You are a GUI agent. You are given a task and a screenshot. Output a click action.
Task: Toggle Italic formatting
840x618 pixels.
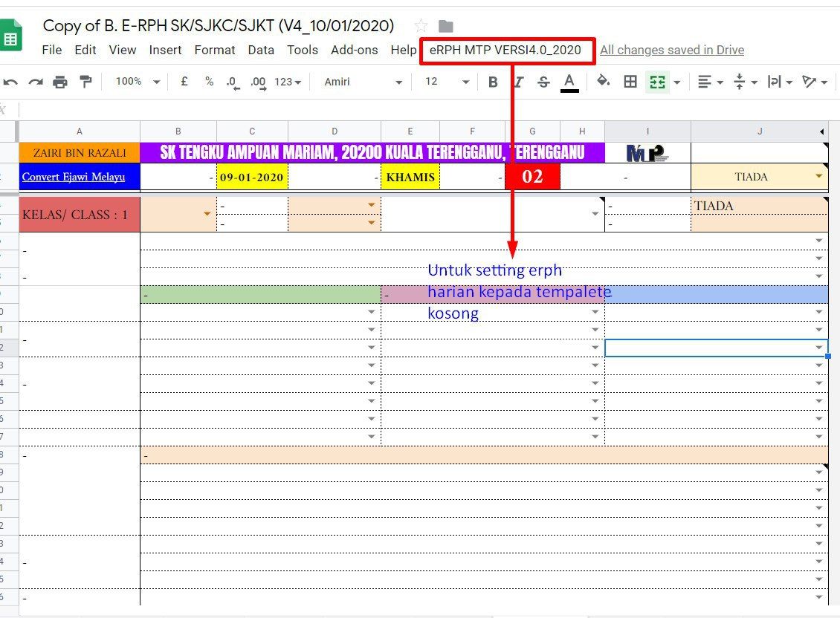tap(518, 82)
